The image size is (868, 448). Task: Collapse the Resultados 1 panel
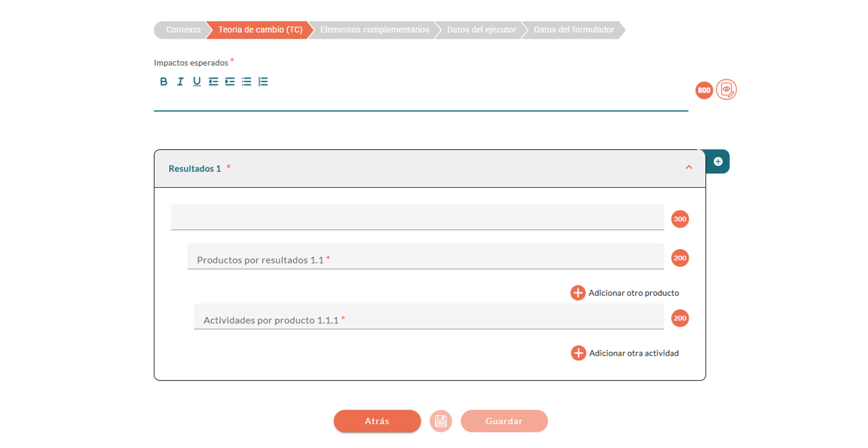pyautogui.click(x=688, y=168)
